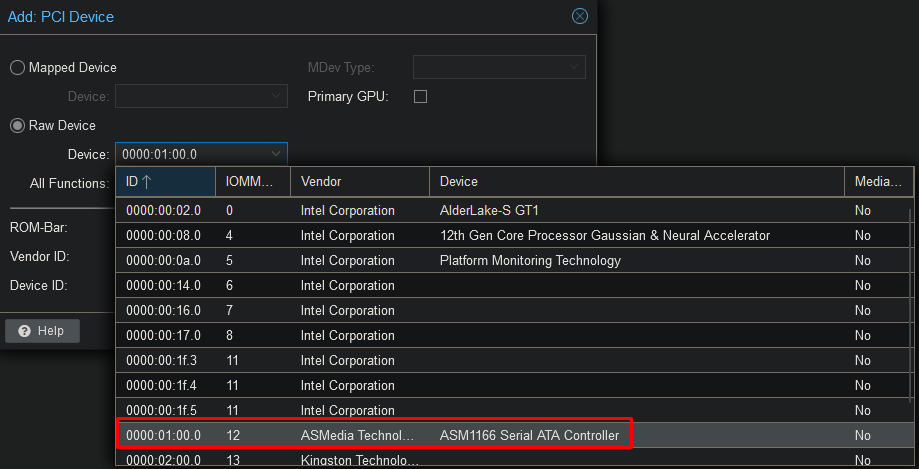The width and height of the screenshot is (919, 469).
Task: Choose the Kingston device 0000:02:00.0
Action: point(360,460)
